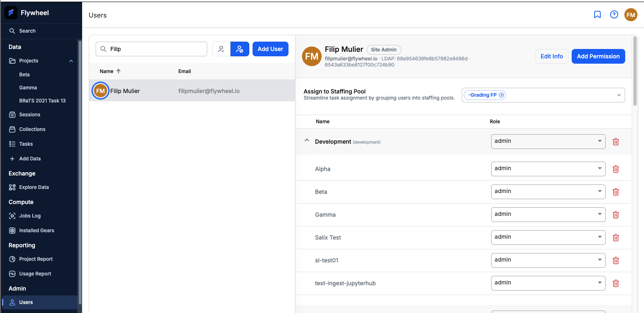Click the name sort arrow icon
Image resolution: width=644 pixels, height=313 pixels.
tap(119, 71)
